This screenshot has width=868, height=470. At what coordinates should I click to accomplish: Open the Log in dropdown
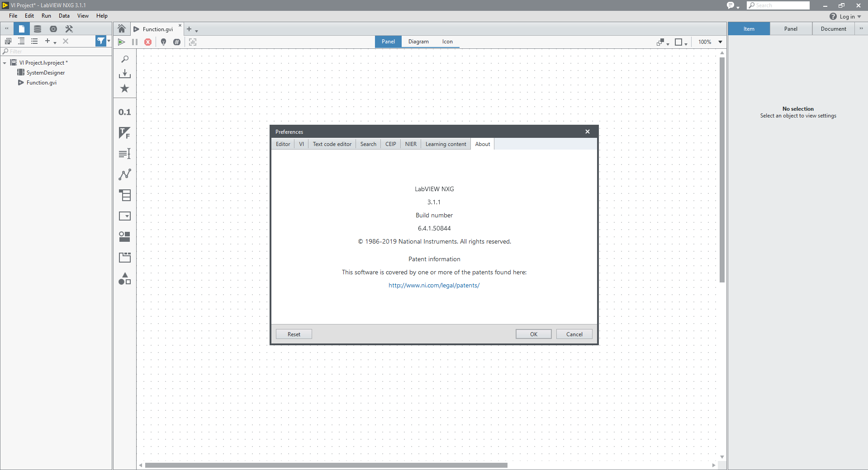pyautogui.click(x=850, y=16)
